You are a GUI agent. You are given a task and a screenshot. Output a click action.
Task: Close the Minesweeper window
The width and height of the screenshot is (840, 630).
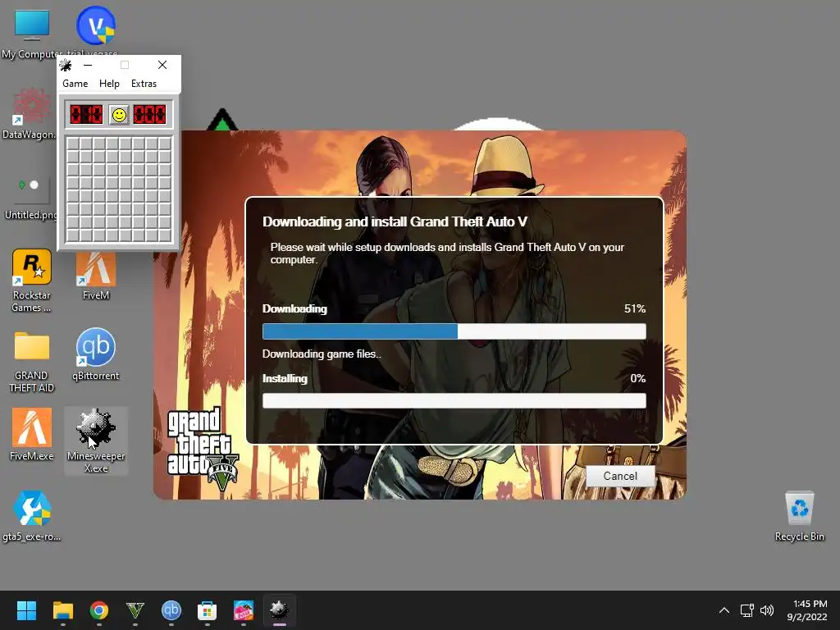[162, 66]
